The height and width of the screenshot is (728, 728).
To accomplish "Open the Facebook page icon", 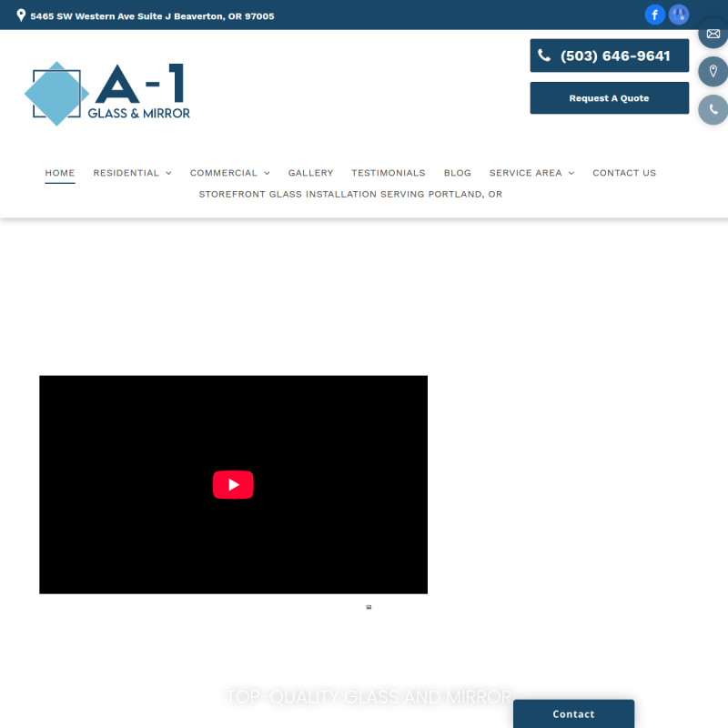I will pyautogui.click(x=654, y=15).
